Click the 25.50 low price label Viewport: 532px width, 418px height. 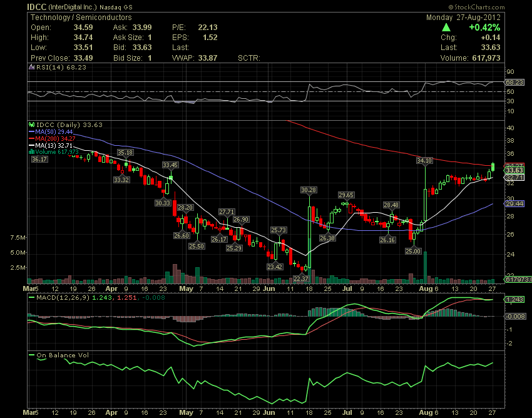pyautogui.click(x=197, y=246)
